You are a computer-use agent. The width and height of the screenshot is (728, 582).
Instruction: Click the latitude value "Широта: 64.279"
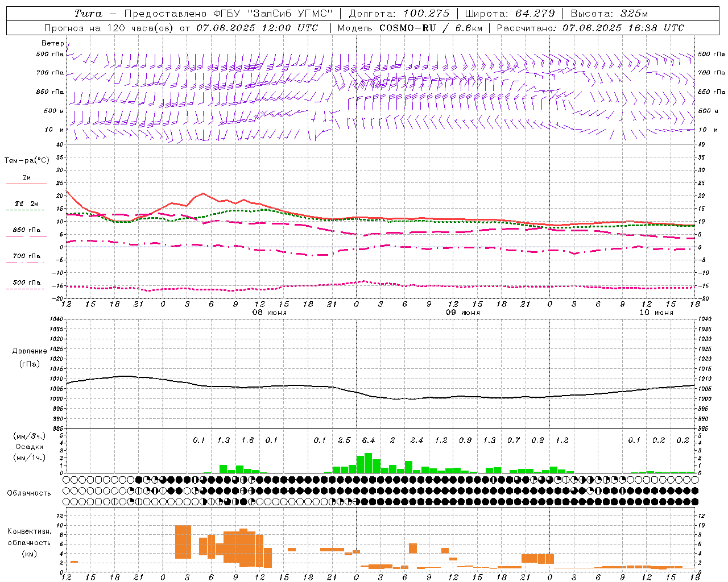point(510,14)
